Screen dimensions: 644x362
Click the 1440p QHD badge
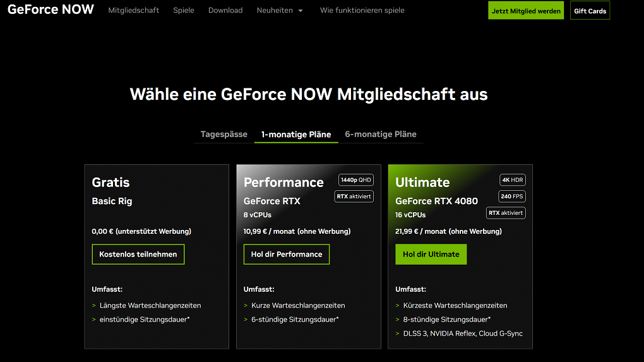(355, 180)
